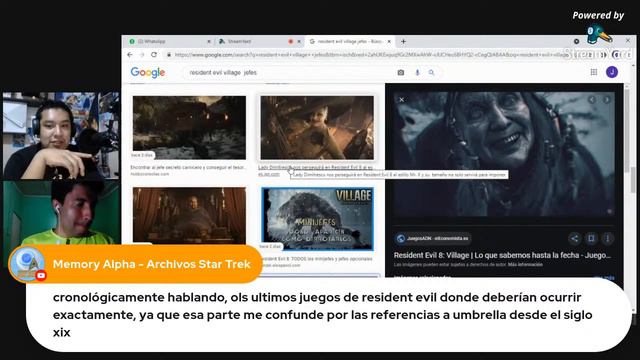Reload the Google search page
Screen dimensions: 640x360
coord(154,55)
